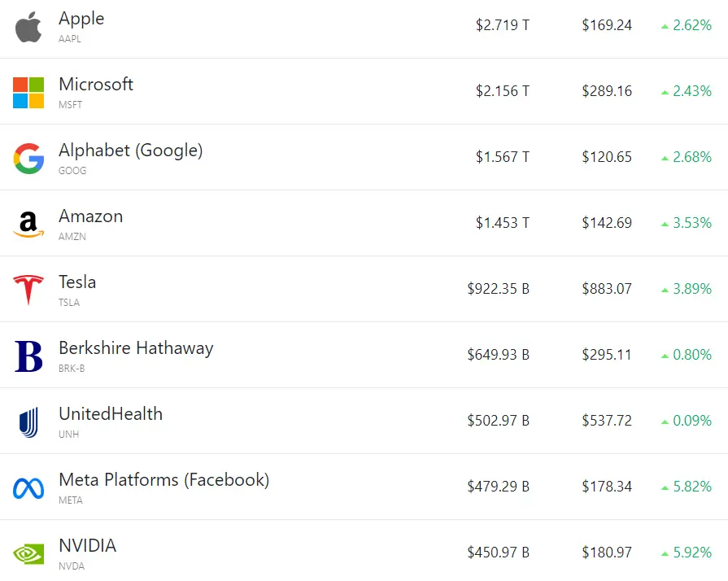The width and height of the screenshot is (728, 581).
Task: Click the BRK-B ticker symbol
Action: 72,369
